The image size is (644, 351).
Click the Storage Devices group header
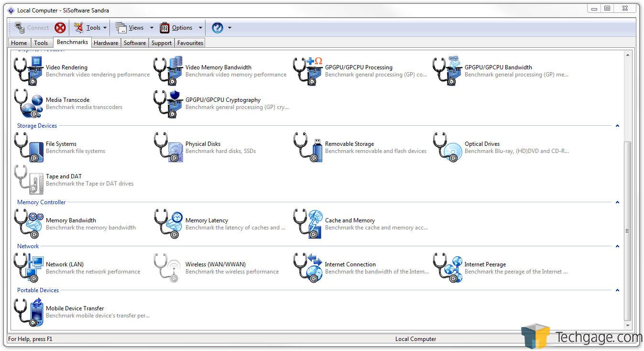coord(37,126)
